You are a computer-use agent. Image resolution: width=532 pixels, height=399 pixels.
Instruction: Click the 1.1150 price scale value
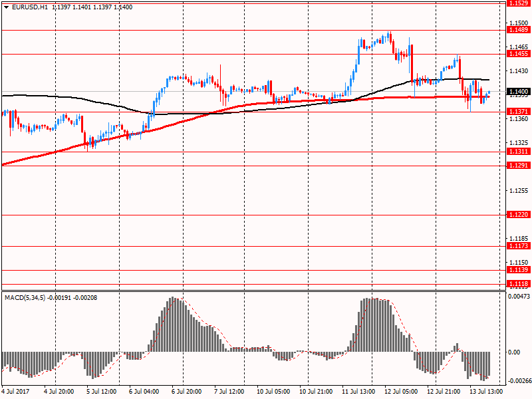click(x=519, y=262)
